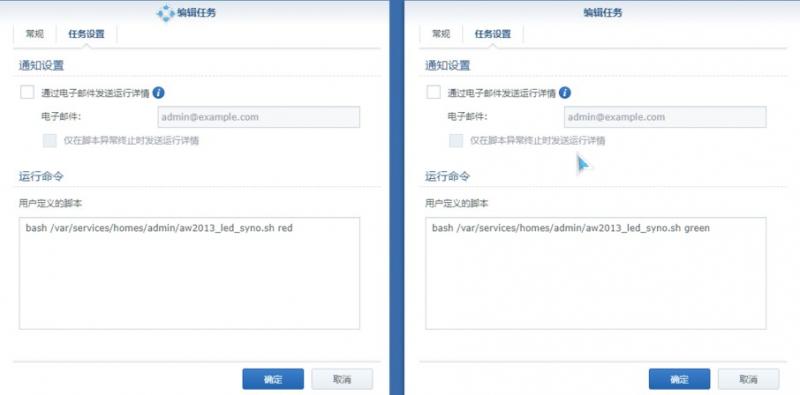Cancel with 取消 button in left window
This screenshot has height=395, width=800.
pos(342,379)
